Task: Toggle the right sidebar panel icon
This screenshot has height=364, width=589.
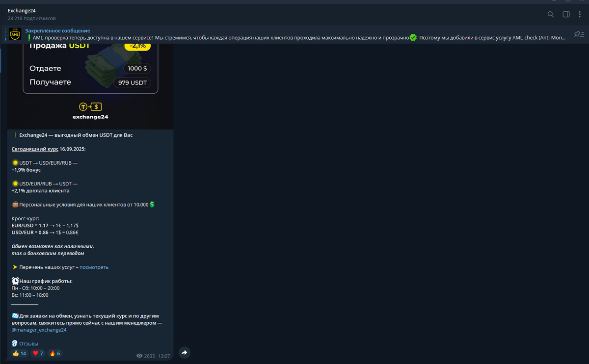Action: [566, 14]
